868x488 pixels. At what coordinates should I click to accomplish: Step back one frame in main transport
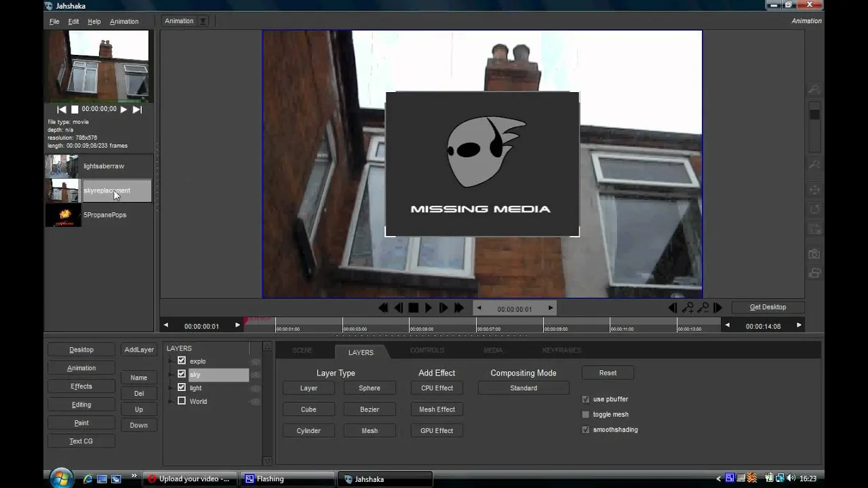(x=399, y=308)
